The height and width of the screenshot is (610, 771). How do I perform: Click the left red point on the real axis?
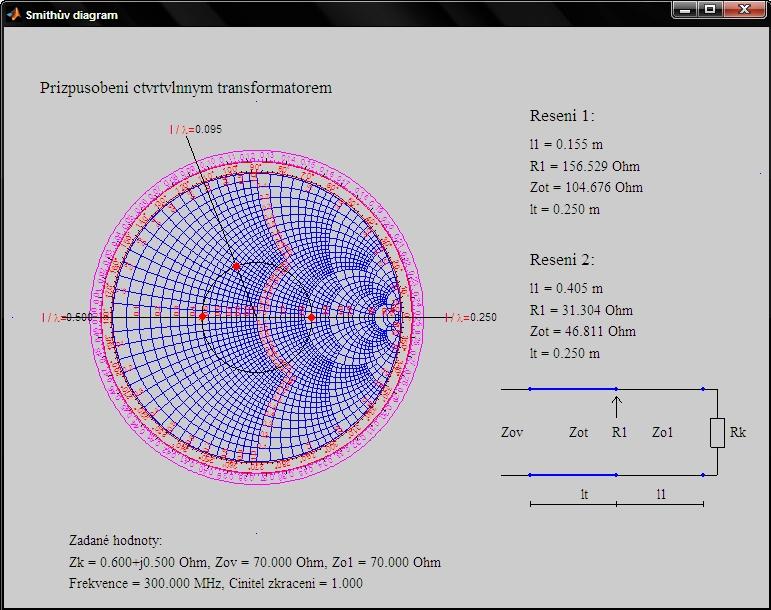coord(203,317)
